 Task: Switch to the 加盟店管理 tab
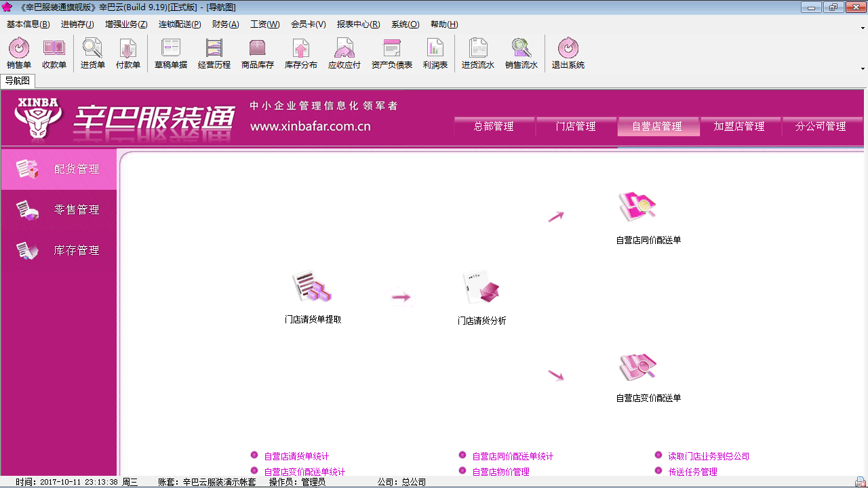739,127
